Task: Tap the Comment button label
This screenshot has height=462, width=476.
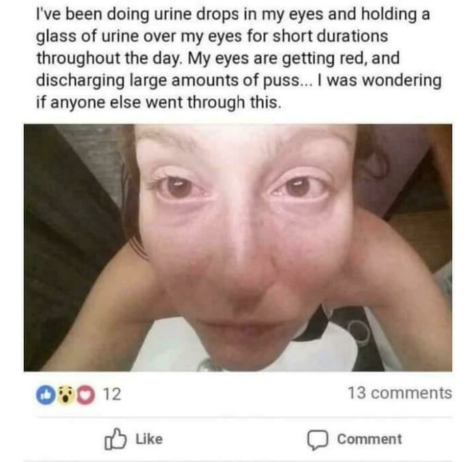Action: point(369,439)
